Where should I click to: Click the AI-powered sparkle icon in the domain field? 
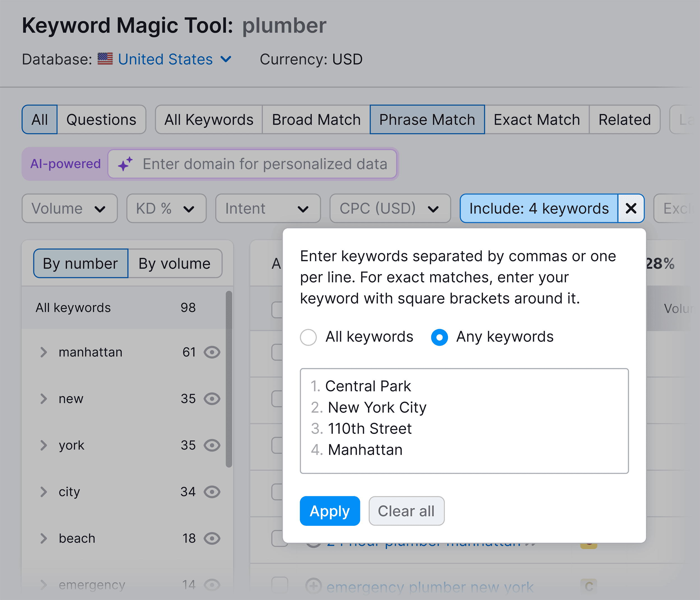tap(125, 164)
